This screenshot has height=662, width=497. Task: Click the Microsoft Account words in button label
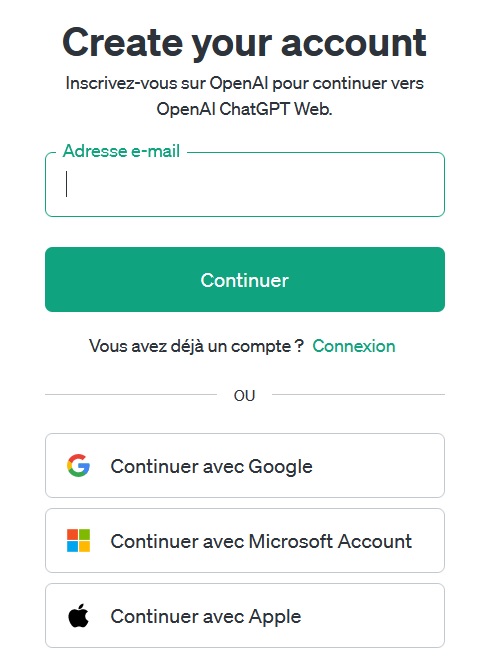(330, 541)
